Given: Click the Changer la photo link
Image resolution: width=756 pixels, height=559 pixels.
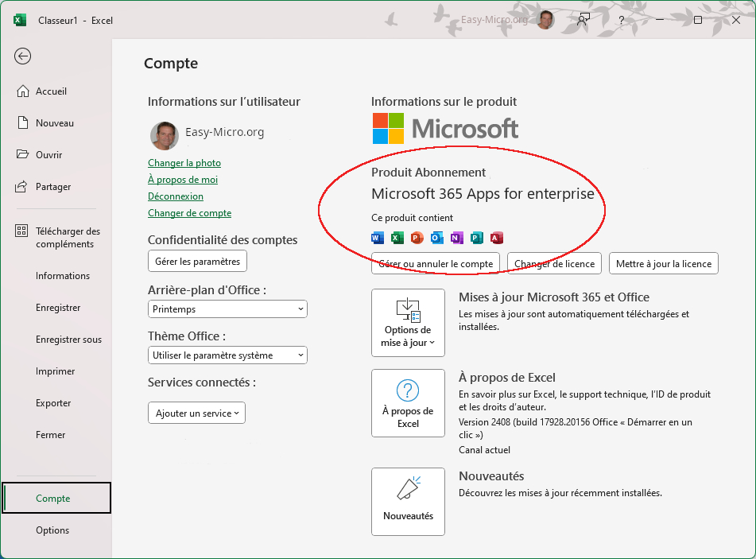Looking at the screenshot, I should click(184, 163).
